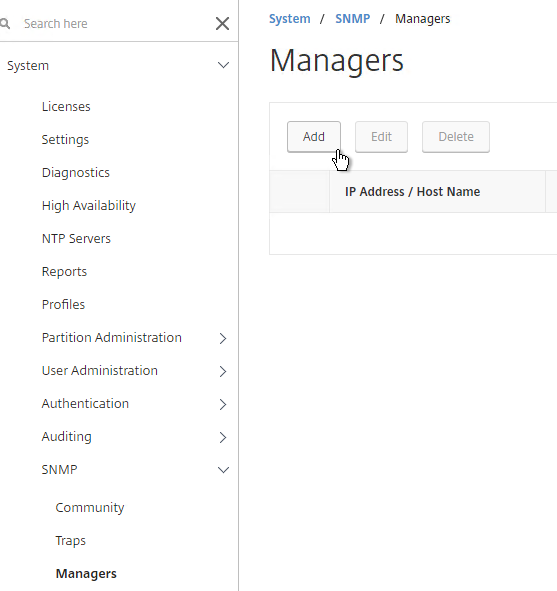This screenshot has height=591, width=557.
Task: Clear search with the X icon
Action: click(222, 23)
